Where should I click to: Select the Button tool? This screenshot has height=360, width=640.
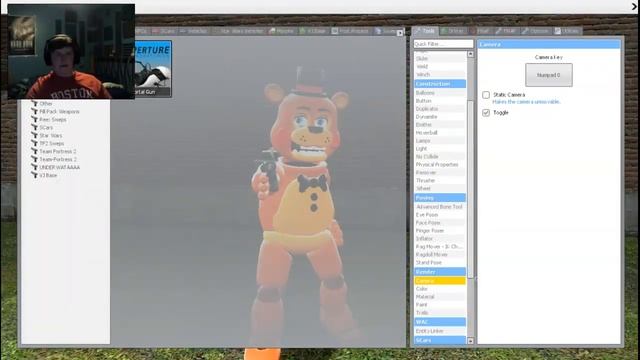(x=440, y=101)
